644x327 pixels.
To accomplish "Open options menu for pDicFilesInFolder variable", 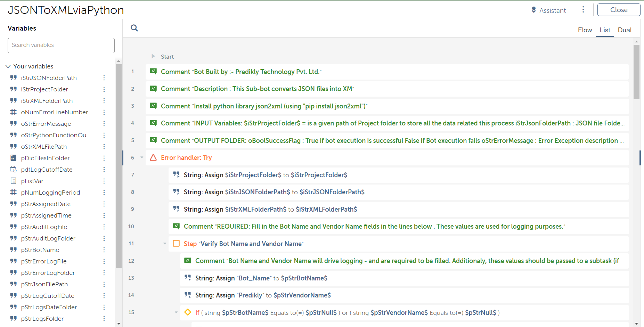I will tap(104, 158).
